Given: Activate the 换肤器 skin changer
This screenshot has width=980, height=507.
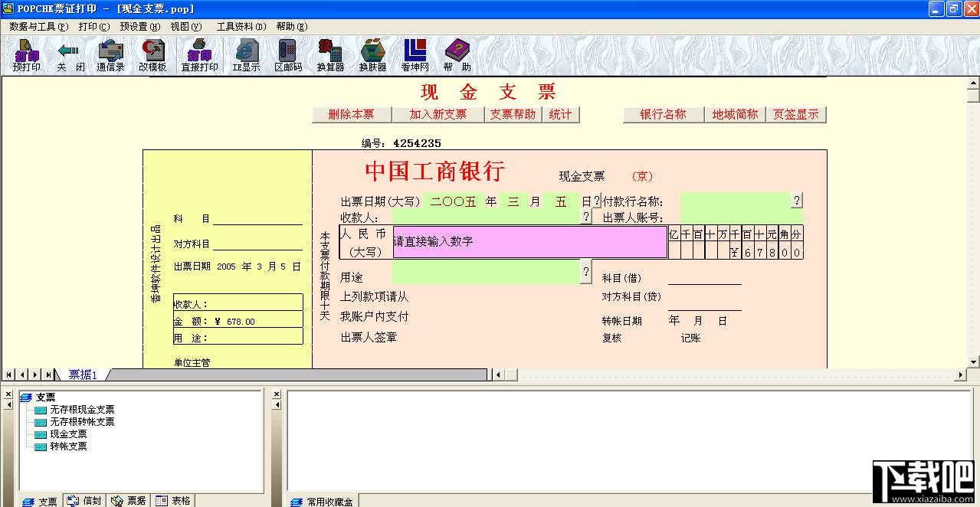Looking at the screenshot, I should pos(372,54).
